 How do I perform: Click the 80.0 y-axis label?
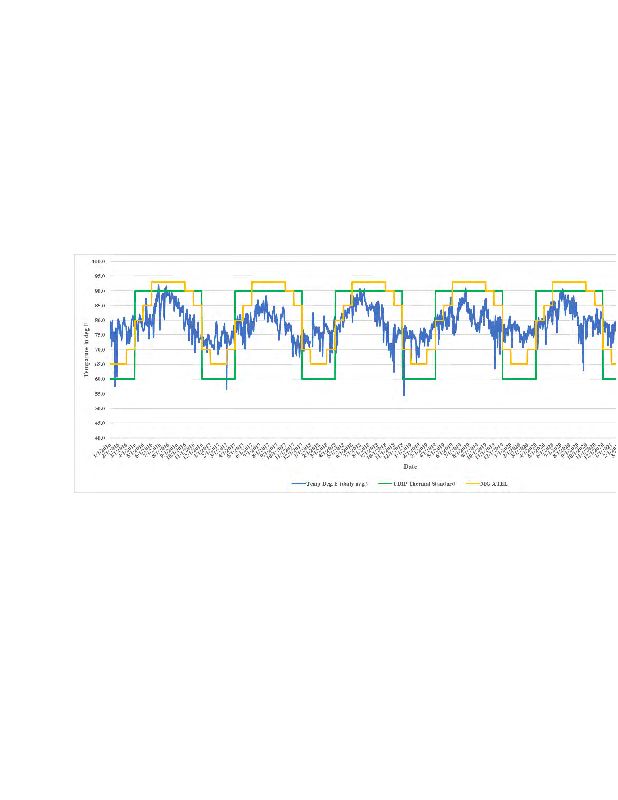[x=99, y=320]
